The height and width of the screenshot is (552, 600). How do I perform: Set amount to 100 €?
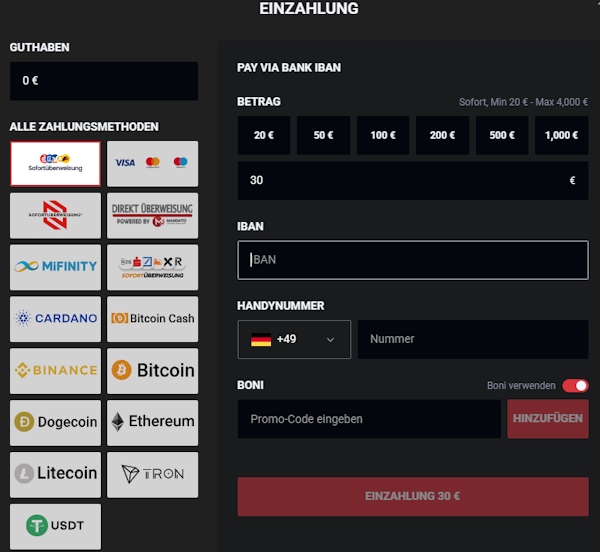click(x=383, y=135)
